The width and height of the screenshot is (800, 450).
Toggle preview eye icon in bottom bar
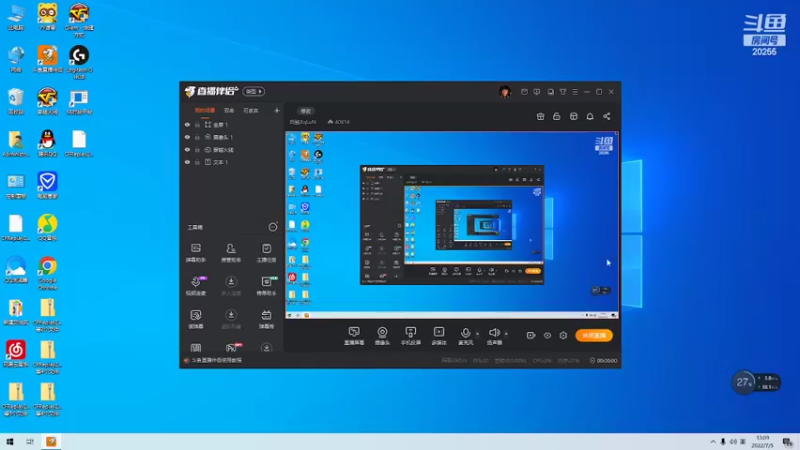547,336
